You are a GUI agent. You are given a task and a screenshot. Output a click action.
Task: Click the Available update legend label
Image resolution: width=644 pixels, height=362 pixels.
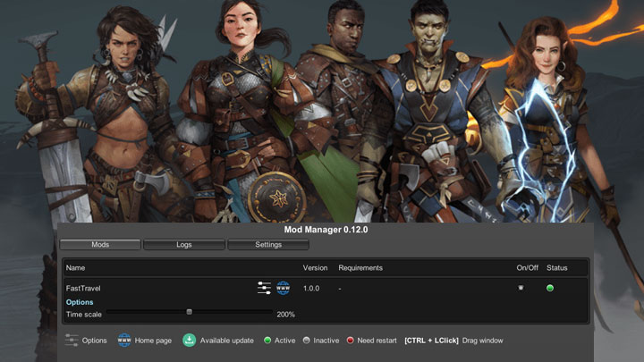(x=226, y=341)
